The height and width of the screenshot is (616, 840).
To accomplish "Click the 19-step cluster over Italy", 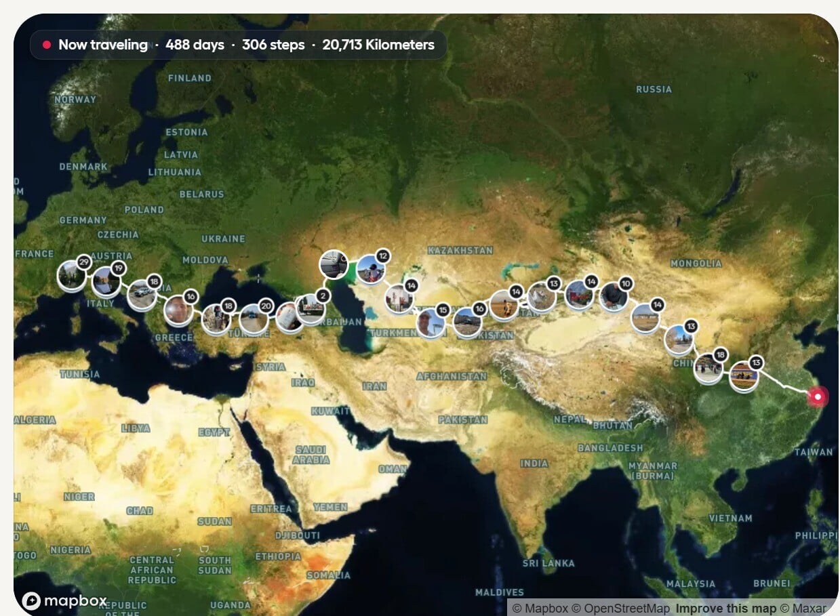I will click(105, 281).
